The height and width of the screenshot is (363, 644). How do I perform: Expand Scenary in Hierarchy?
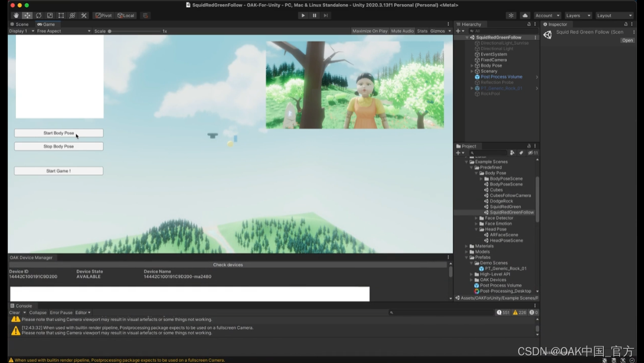472,71
